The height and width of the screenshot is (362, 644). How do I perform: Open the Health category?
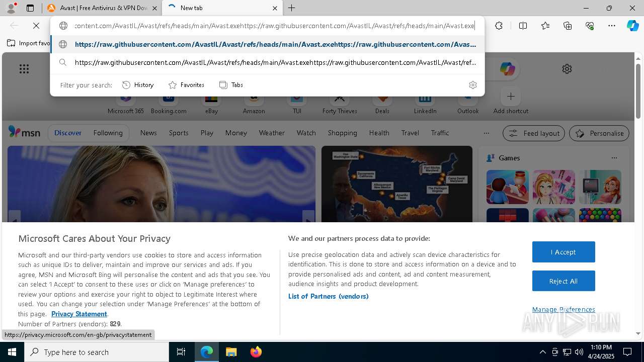coord(379,133)
